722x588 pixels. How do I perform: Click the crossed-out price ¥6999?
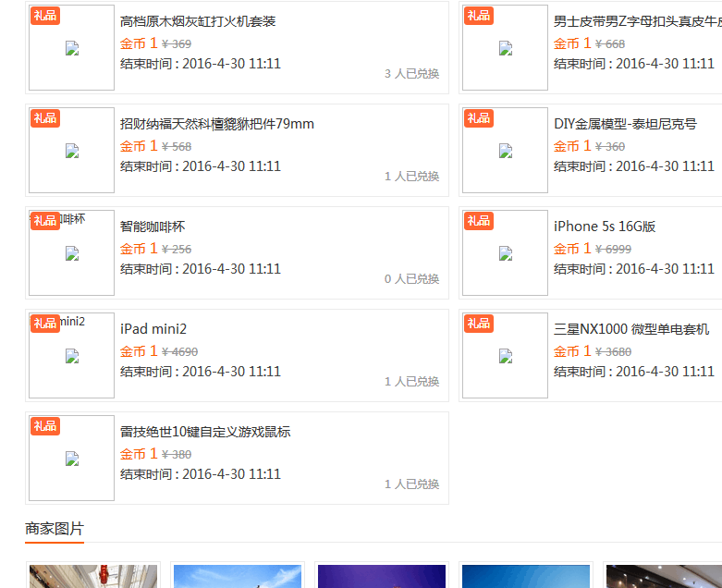click(x=613, y=250)
